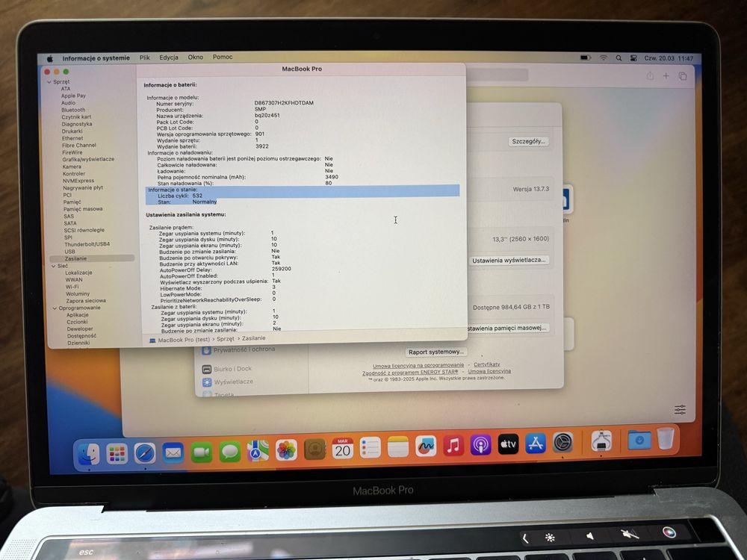Click the Szczegóły button

[x=528, y=141]
